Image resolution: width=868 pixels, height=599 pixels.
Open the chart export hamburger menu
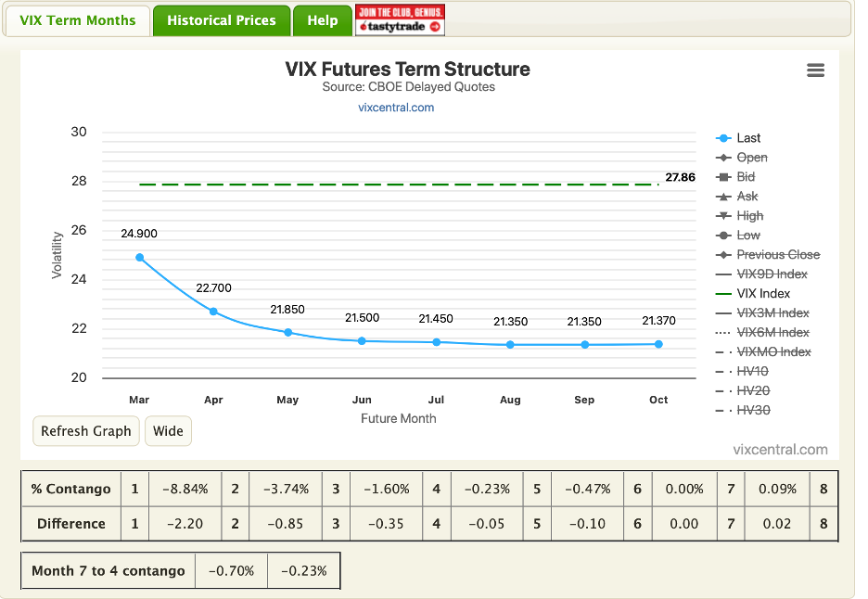point(815,70)
